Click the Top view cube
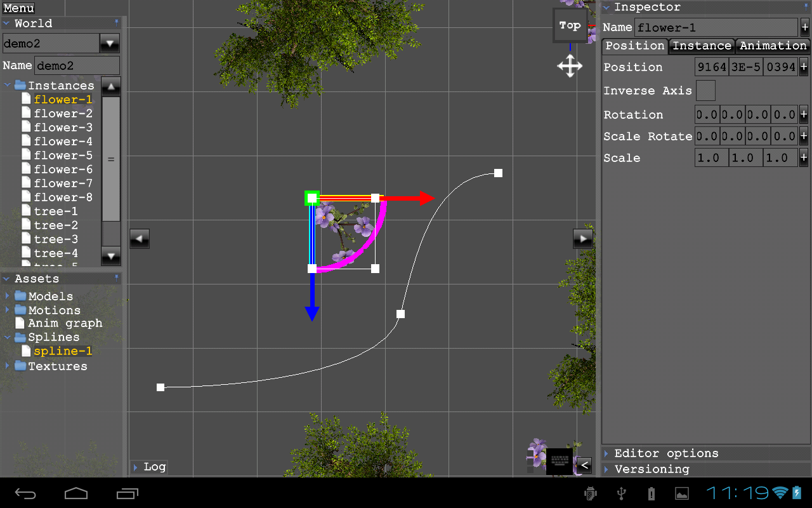812x508 pixels. point(570,26)
